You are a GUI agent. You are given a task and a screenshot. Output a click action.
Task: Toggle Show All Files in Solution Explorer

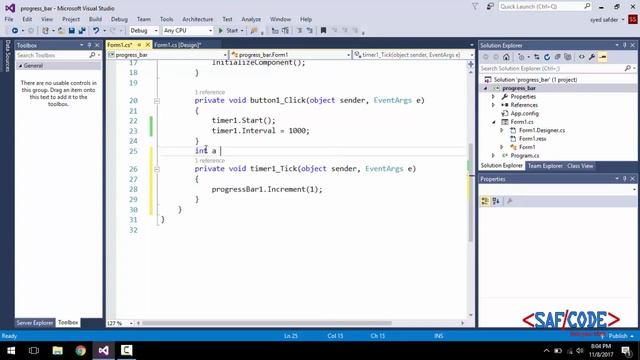pos(568,57)
